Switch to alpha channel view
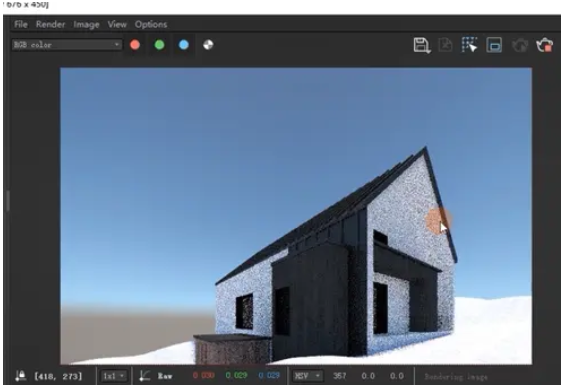Screen dimensions: 562x387 click(208, 45)
